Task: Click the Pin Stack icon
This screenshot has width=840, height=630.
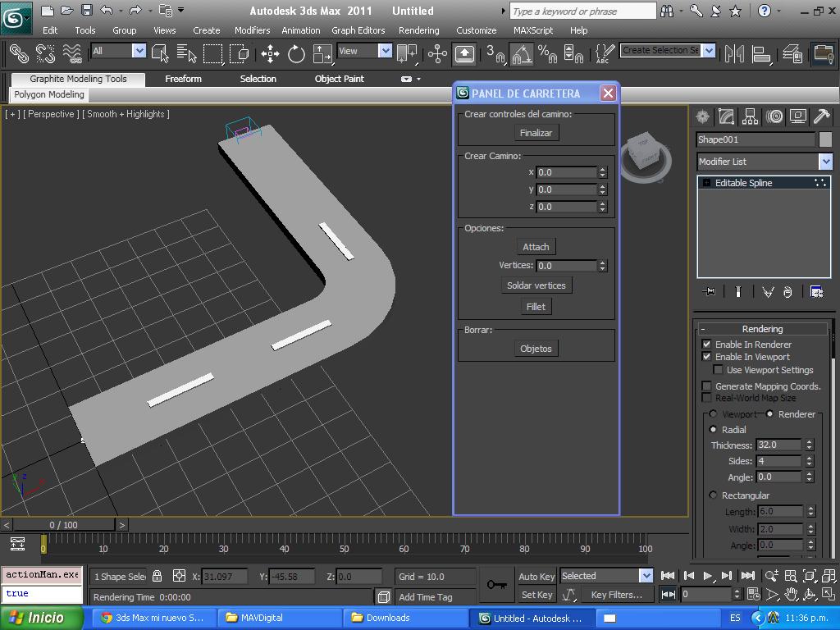Action: (x=710, y=292)
